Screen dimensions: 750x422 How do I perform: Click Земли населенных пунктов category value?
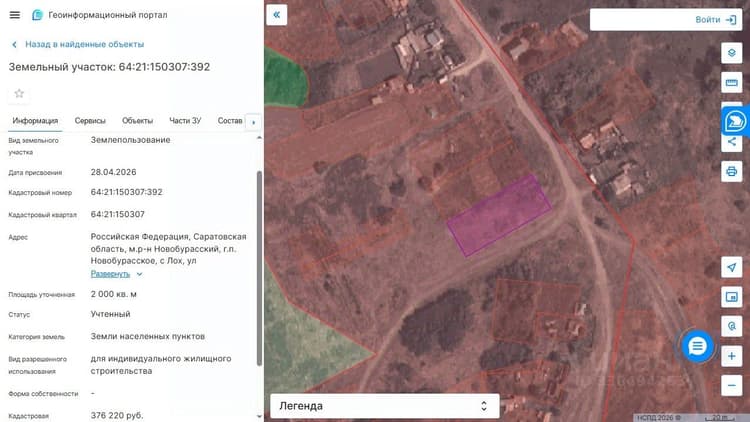click(x=148, y=337)
